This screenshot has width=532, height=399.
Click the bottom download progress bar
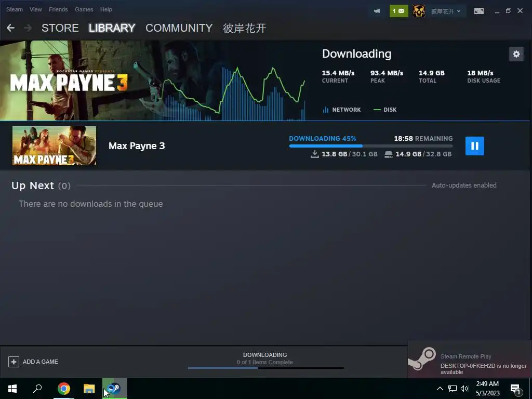265,368
